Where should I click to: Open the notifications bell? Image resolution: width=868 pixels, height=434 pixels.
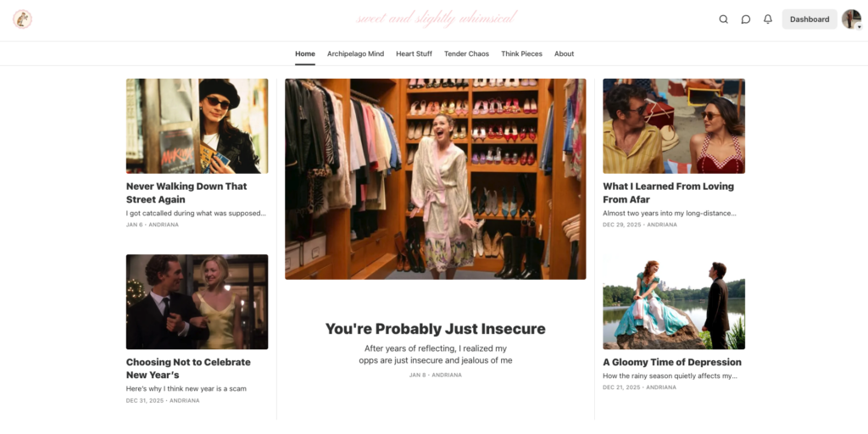(768, 19)
